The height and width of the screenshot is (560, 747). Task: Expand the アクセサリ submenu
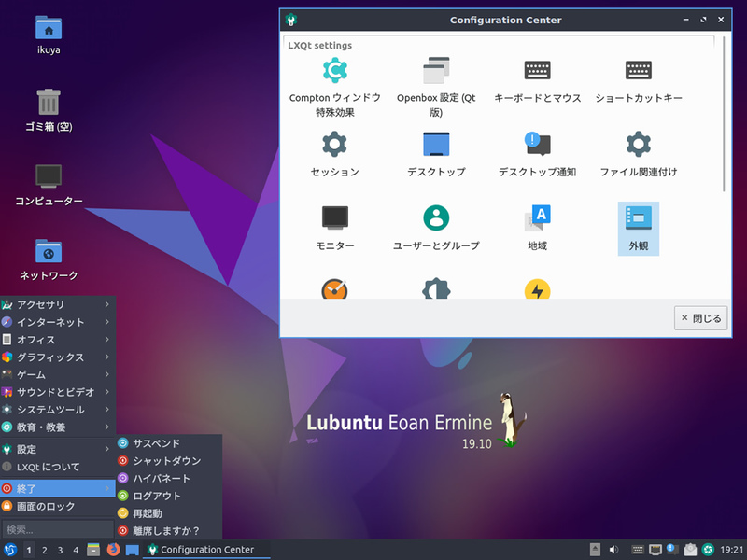click(x=58, y=304)
